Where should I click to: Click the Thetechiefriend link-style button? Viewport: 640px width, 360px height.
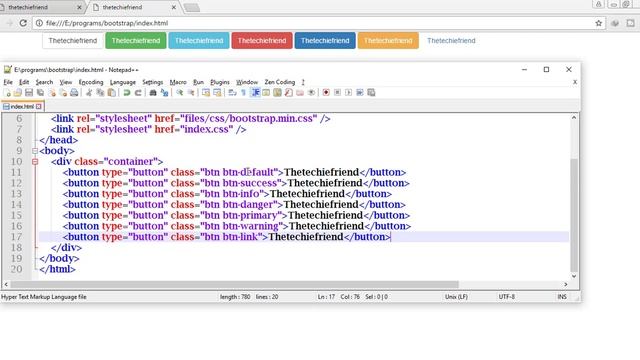(451, 41)
